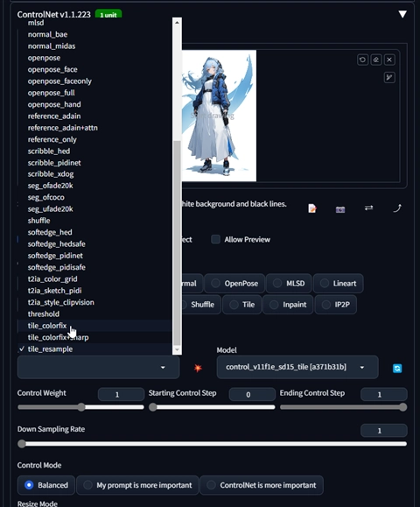Select softedge_hedsafe preprocessor option
The width and height of the screenshot is (420, 507).
(x=95, y=243)
